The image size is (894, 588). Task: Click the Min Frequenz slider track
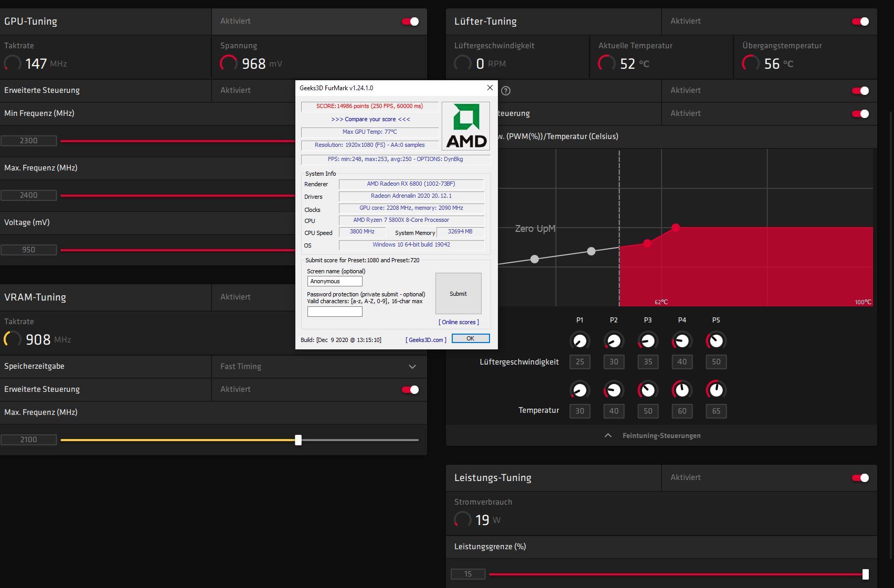tap(178, 141)
